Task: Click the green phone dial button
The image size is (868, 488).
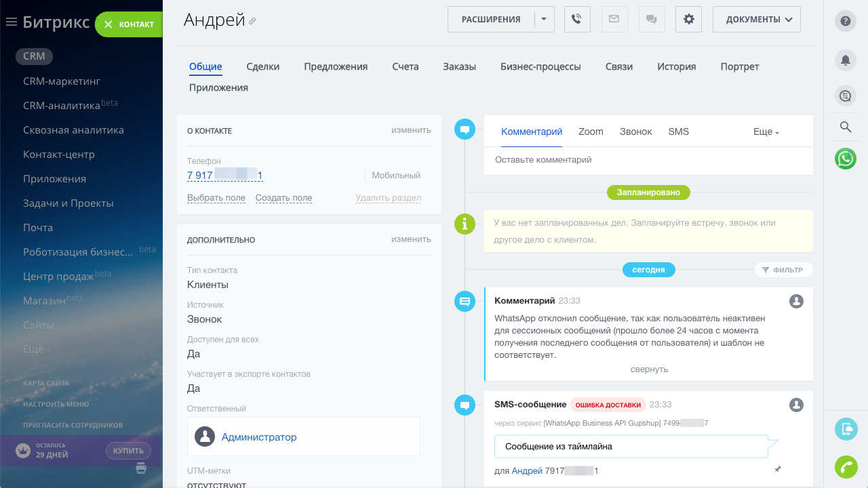Action: (846, 467)
